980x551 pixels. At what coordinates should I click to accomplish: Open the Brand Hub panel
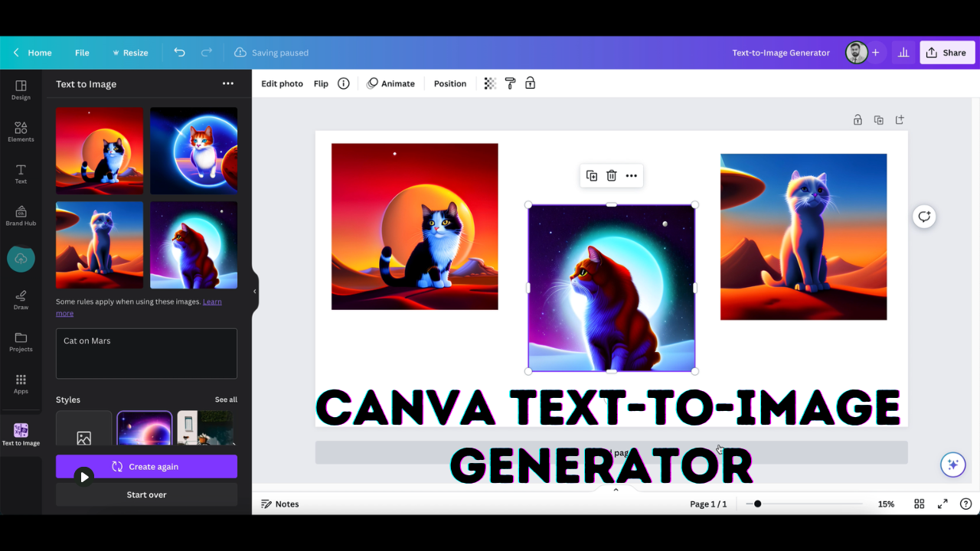pyautogui.click(x=21, y=216)
